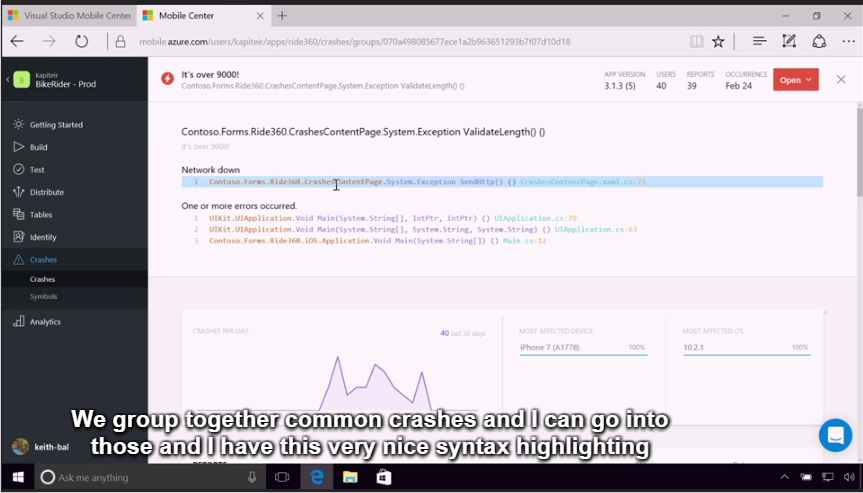Show hidden system tray icons
863x493 pixels.
784,477
